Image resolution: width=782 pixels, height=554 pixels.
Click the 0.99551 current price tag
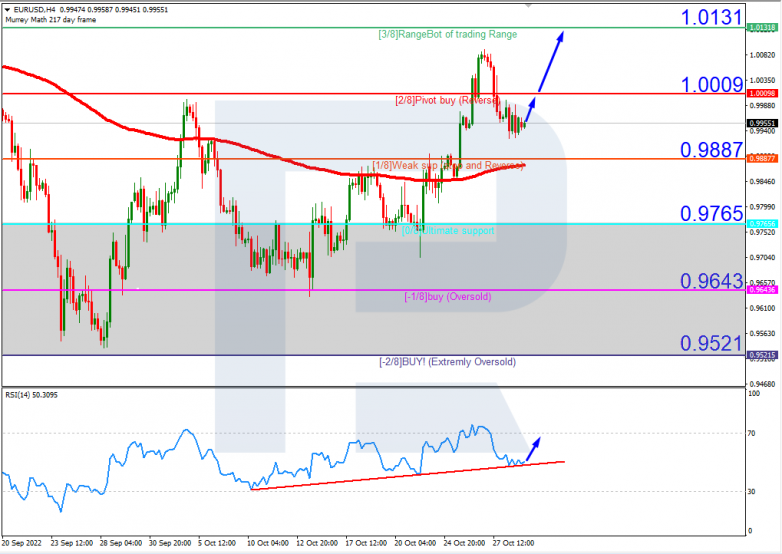[763, 123]
